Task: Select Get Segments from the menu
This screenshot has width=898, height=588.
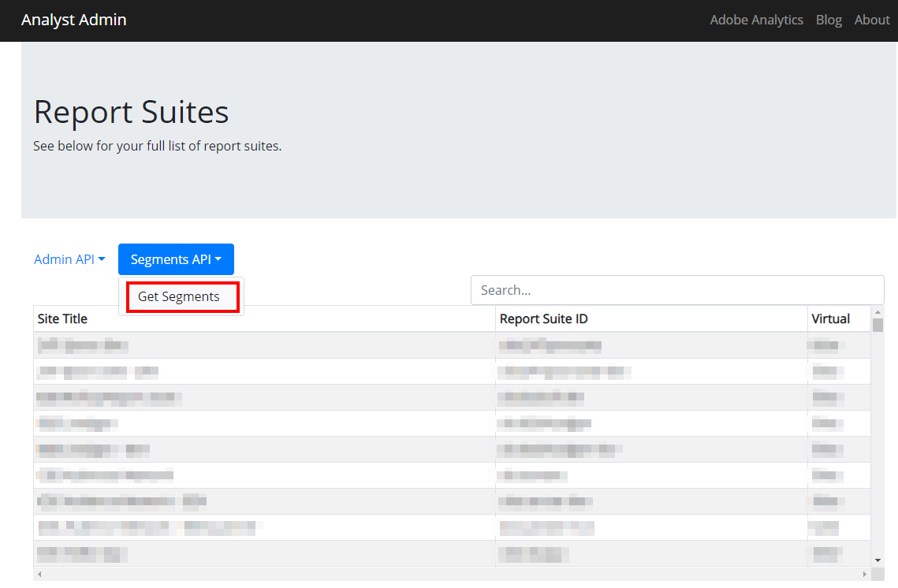Action: pyautogui.click(x=179, y=296)
